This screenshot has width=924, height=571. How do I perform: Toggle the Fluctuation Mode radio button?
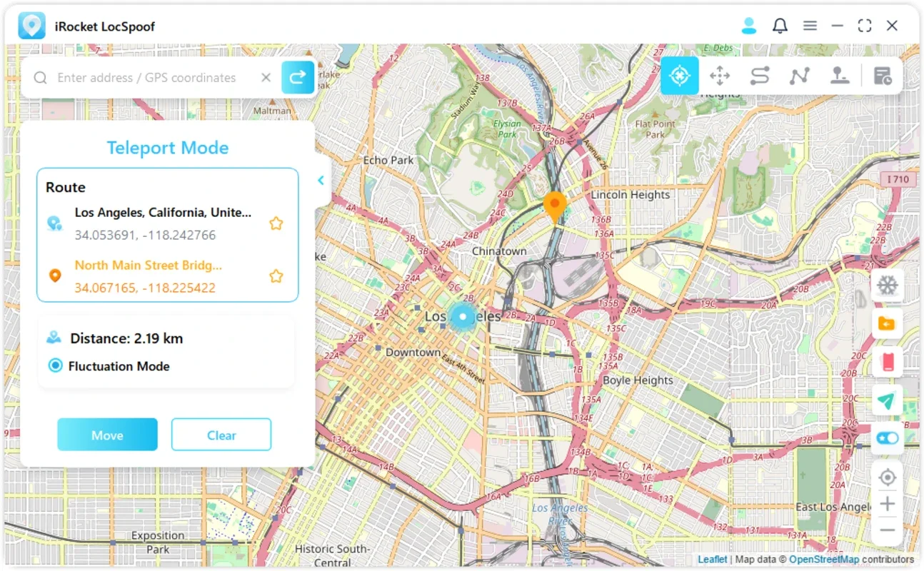pos(55,365)
